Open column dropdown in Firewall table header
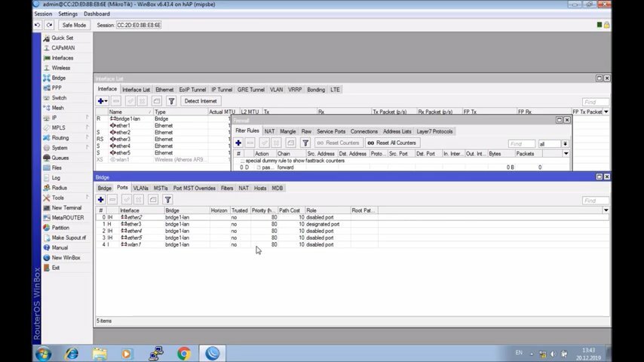Image resolution: width=644 pixels, height=362 pixels. tap(566, 154)
